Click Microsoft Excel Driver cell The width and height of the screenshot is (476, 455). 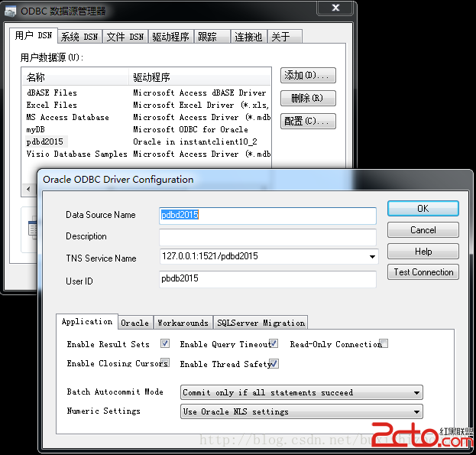point(201,105)
